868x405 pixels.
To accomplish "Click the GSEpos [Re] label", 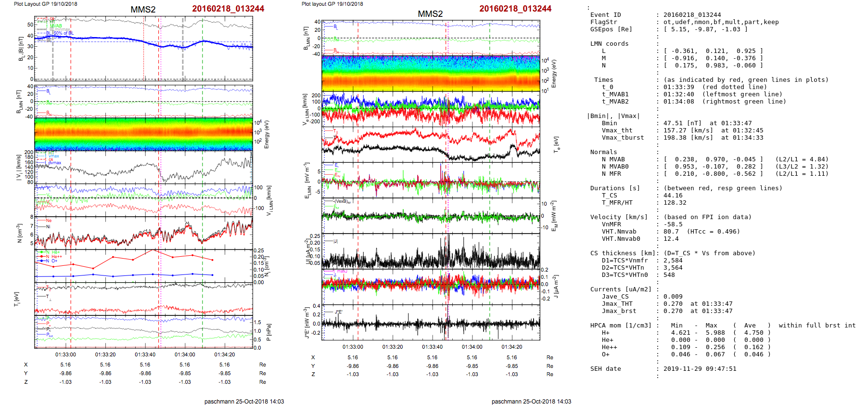I will coord(611,29).
